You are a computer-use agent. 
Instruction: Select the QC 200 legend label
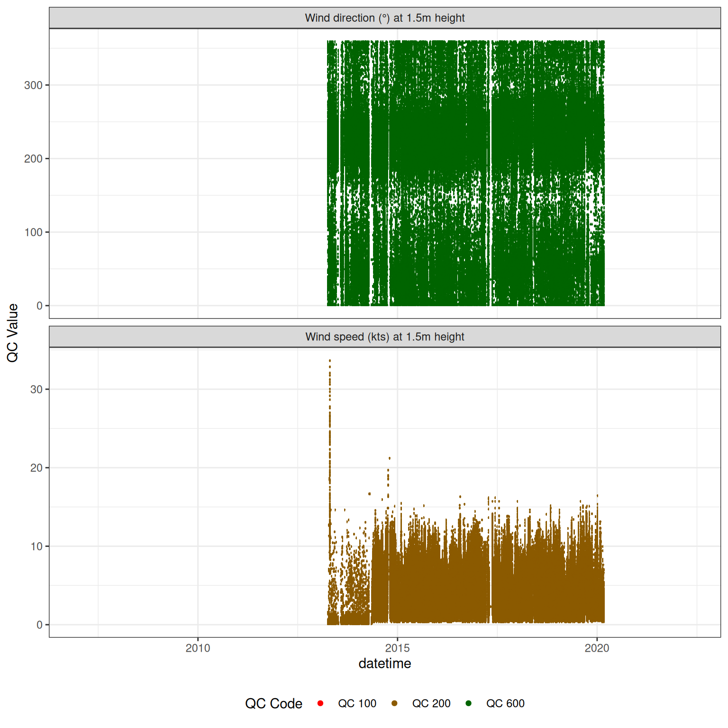click(431, 703)
